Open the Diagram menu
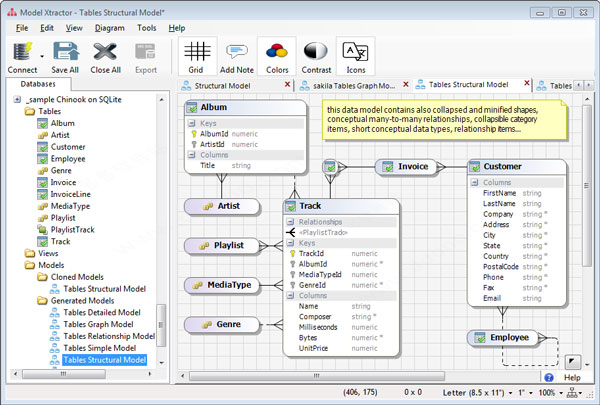Image resolution: width=600 pixels, height=405 pixels. pyautogui.click(x=109, y=27)
